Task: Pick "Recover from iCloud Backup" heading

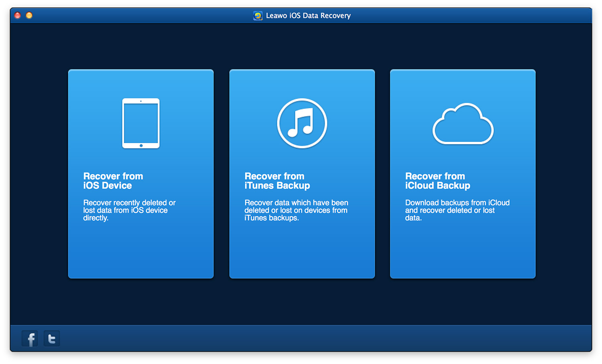Action: coord(437,181)
